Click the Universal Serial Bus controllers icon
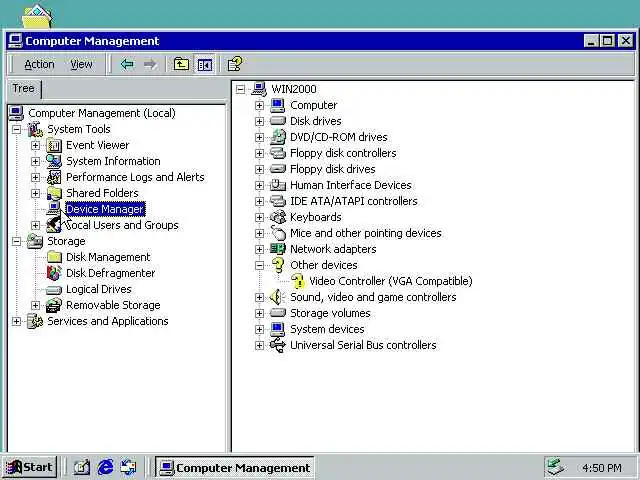 tap(278, 345)
